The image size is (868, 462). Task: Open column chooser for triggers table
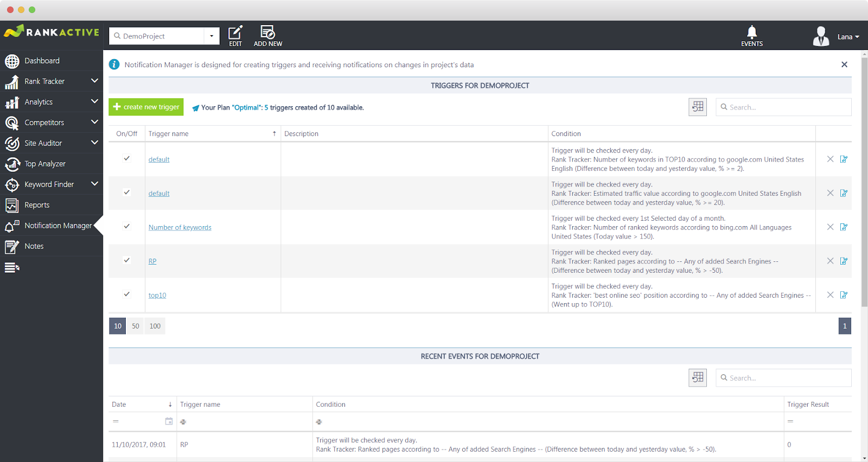pyautogui.click(x=698, y=107)
